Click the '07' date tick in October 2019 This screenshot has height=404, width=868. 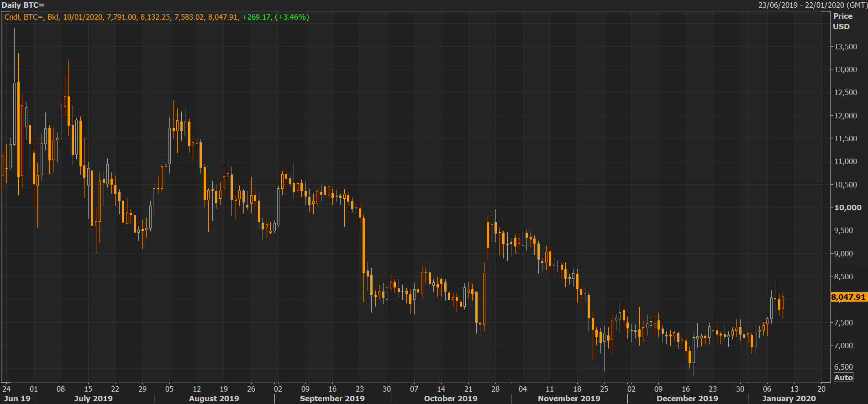coord(414,389)
